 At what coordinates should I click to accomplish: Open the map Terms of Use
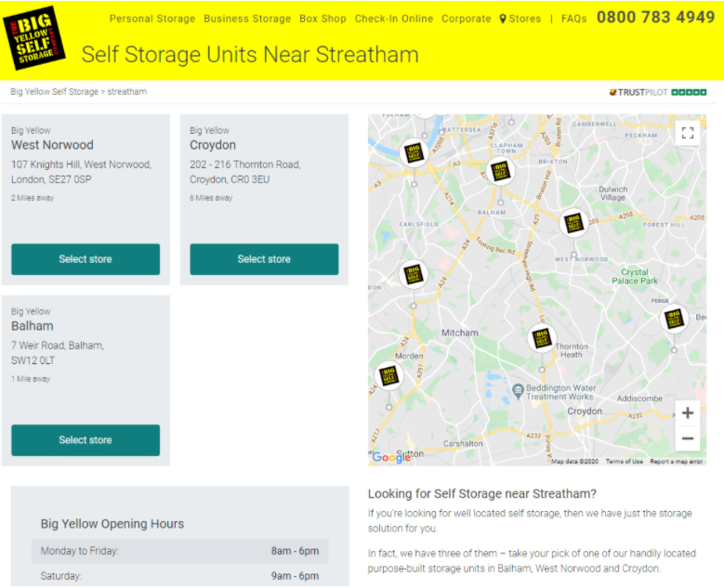pos(625,461)
